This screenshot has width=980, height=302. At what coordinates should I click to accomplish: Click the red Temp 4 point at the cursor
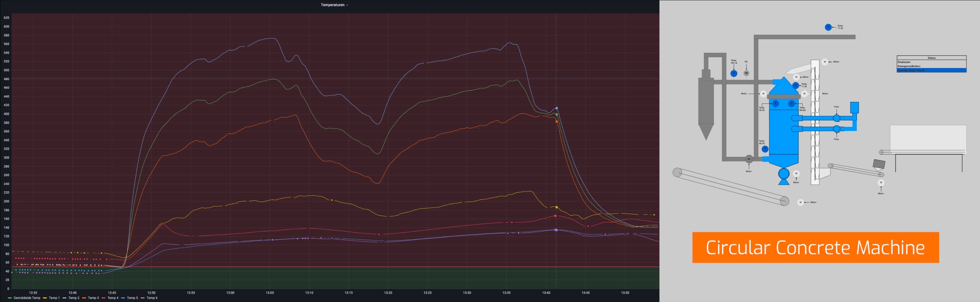[x=555, y=216]
